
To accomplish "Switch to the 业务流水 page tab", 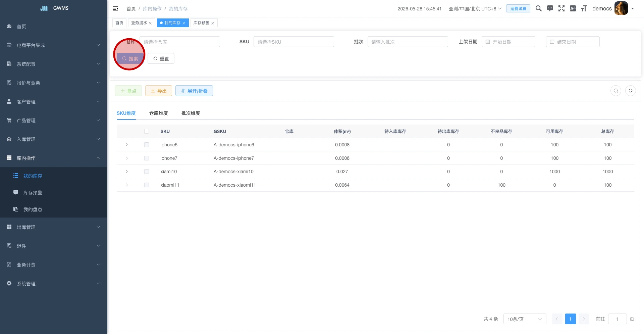I will [139, 23].
